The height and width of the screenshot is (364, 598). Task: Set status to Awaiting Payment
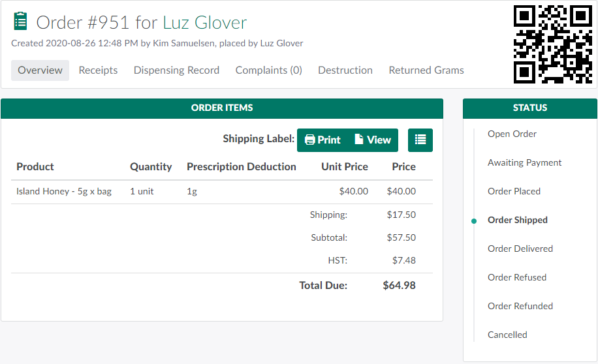tap(524, 162)
